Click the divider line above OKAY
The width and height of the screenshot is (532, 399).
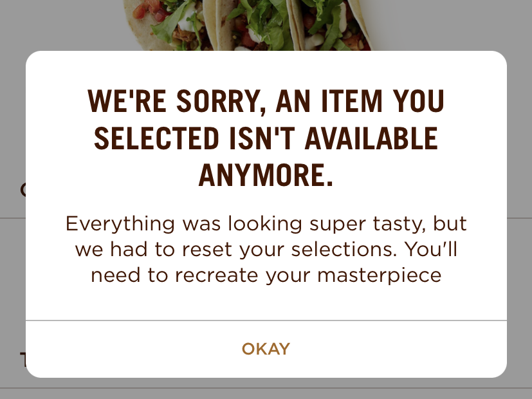tap(266, 320)
